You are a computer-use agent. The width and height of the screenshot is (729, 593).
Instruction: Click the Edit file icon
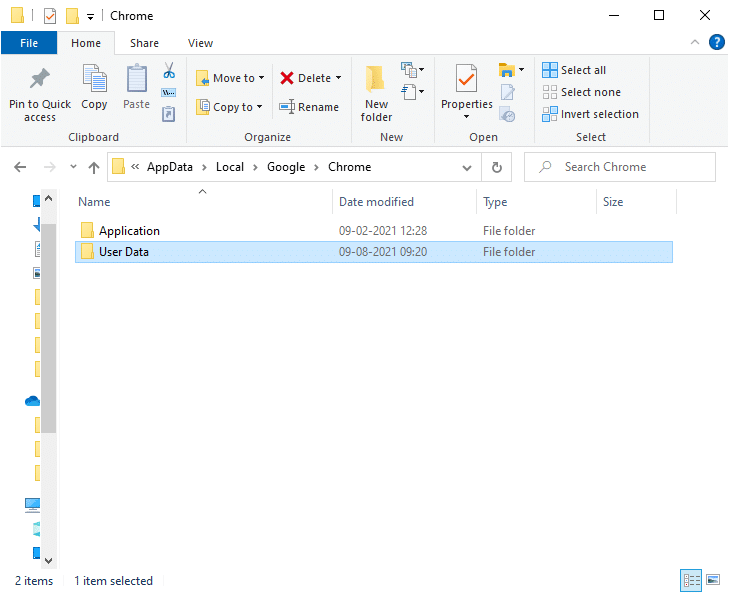tap(508, 92)
